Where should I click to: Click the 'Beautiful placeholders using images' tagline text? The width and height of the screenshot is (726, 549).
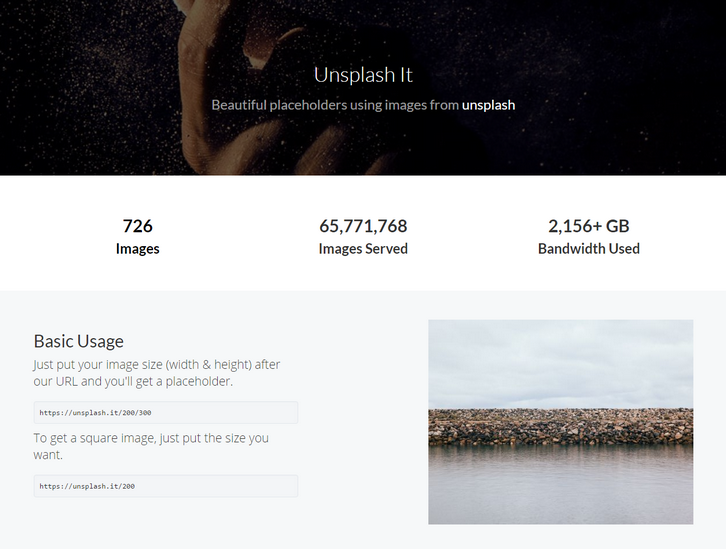click(335, 104)
